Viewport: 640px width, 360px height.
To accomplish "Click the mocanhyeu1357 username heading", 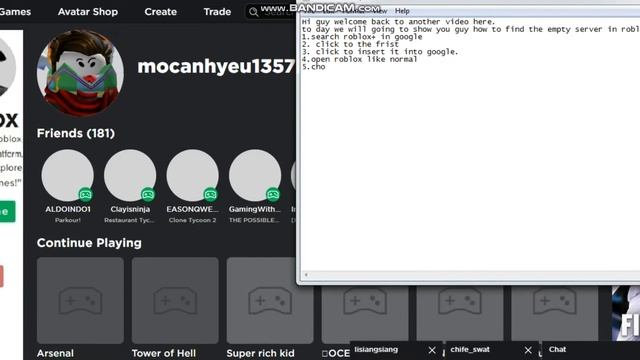I will 216,67.
